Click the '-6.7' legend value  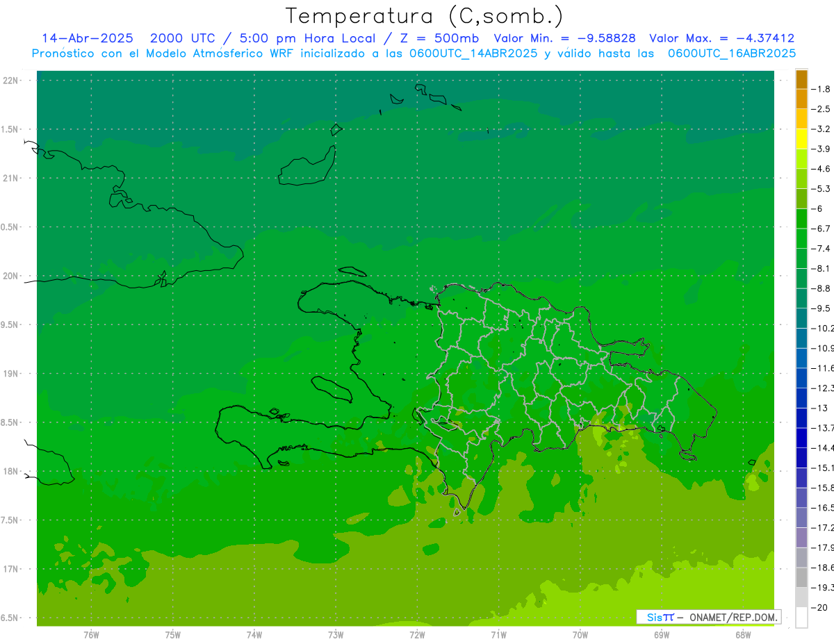(x=821, y=229)
